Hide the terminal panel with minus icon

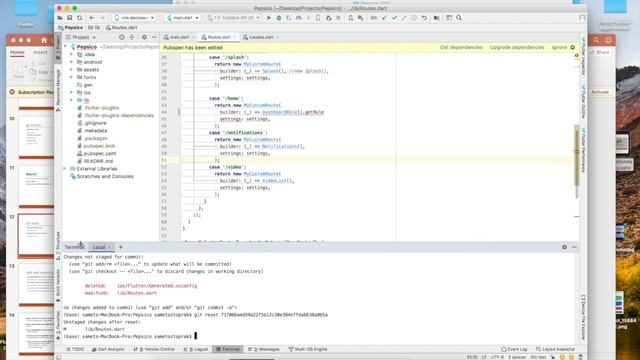coord(574,247)
